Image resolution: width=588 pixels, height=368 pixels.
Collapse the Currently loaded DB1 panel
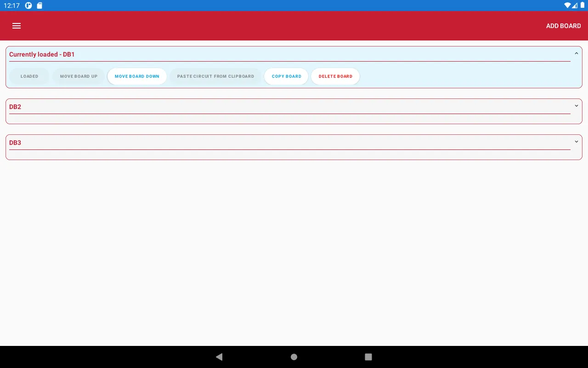click(577, 53)
